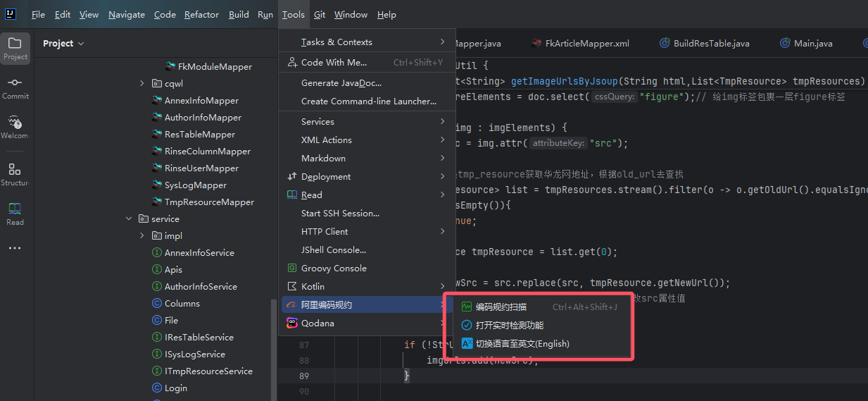Switch language with 切换语言至英文(English)

522,344
